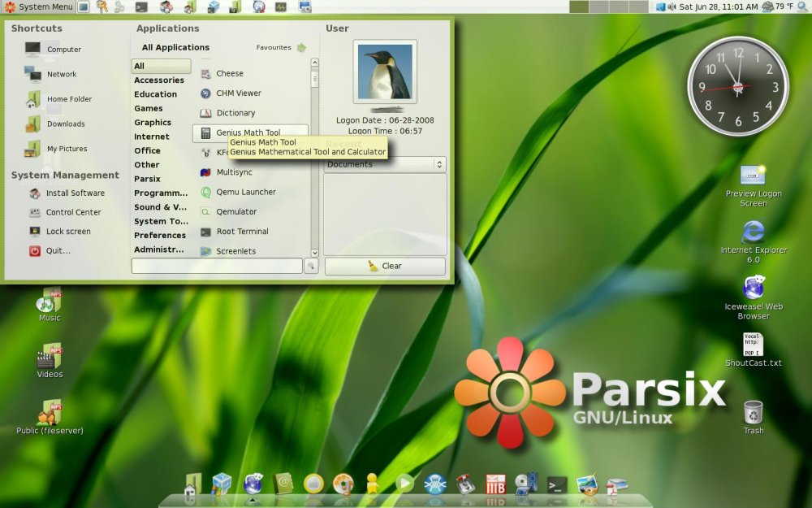Click scroll up arrow of applications list
Viewport: 812px width, 508px height.
[314, 63]
